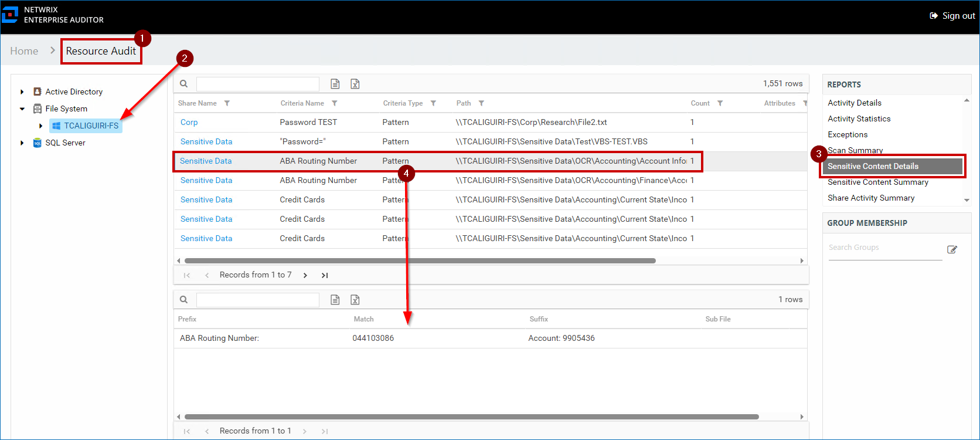Viewport: 980px width, 440px height.
Task: Open the Corp share link
Action: coord(189,122)
